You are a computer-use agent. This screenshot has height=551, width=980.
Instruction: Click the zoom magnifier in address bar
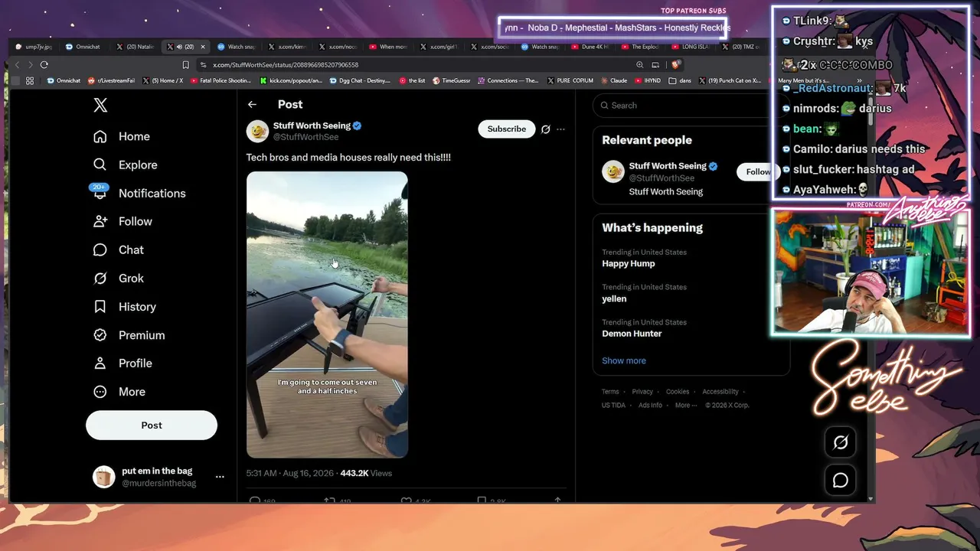(x=640, y=65)
